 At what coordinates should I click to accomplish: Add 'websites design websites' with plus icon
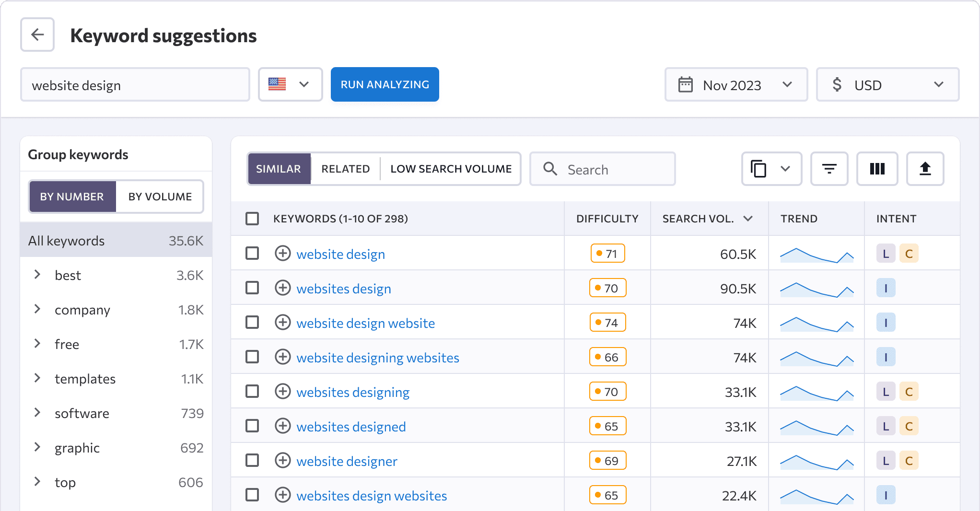[283, 495]
